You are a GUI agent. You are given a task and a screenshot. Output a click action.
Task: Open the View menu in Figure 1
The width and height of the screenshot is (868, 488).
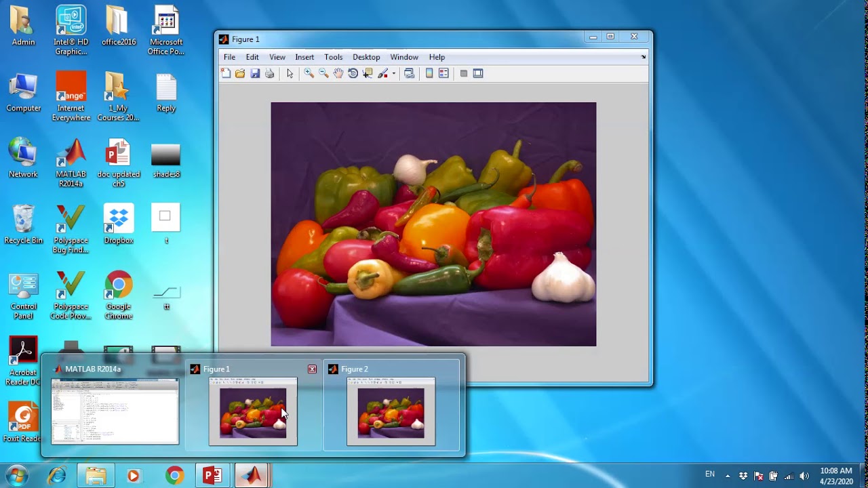coord(277,57)
